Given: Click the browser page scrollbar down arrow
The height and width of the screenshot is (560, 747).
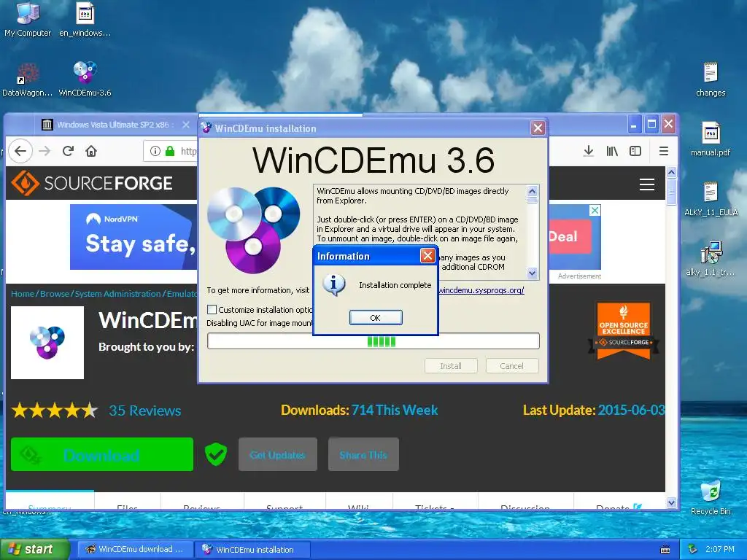Looking at the screenshot, I should [x=671, y=502].
